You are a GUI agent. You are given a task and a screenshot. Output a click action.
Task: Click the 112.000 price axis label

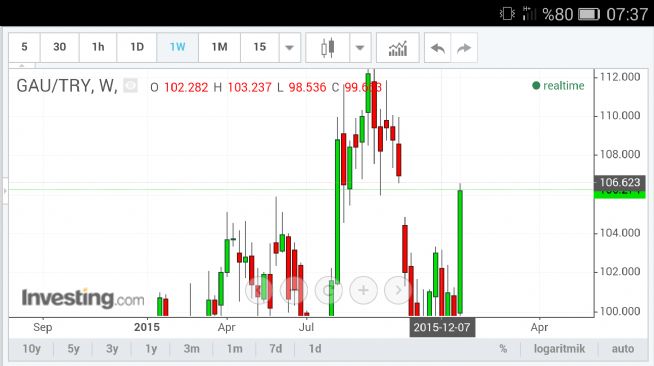(x=620, y=77)
